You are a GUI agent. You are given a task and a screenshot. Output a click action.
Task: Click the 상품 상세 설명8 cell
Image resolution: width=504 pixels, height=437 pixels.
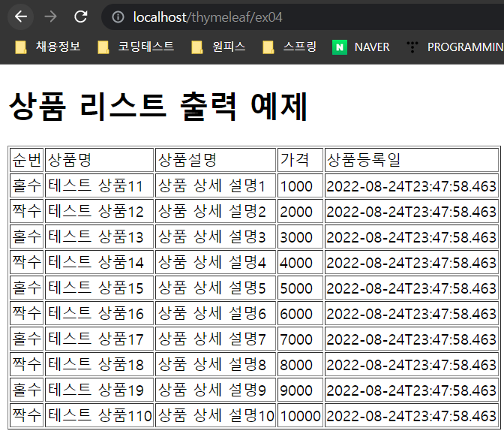click(216, 364)
